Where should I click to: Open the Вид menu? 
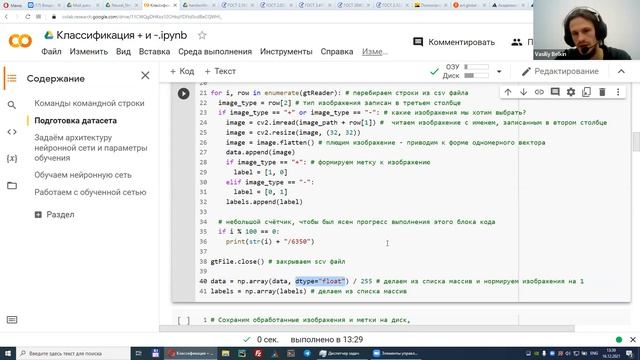[x=123, y=52]
